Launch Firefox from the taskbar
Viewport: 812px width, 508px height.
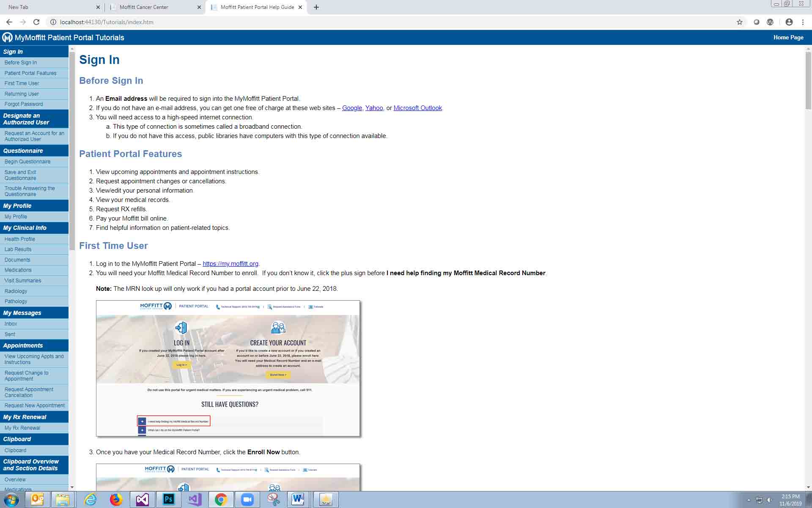(x=116, y=500)
